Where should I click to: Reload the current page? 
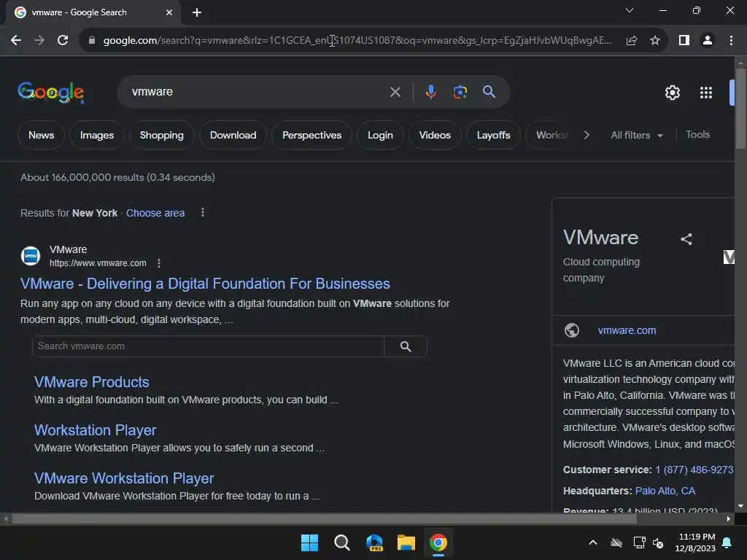click(x=63, y=41)
